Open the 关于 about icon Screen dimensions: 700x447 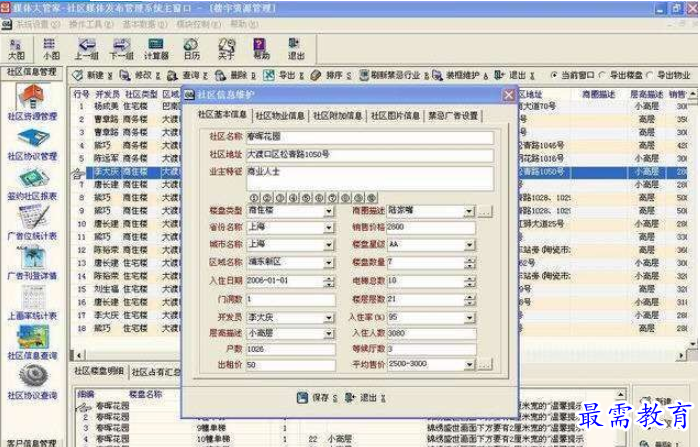point(226,49)
